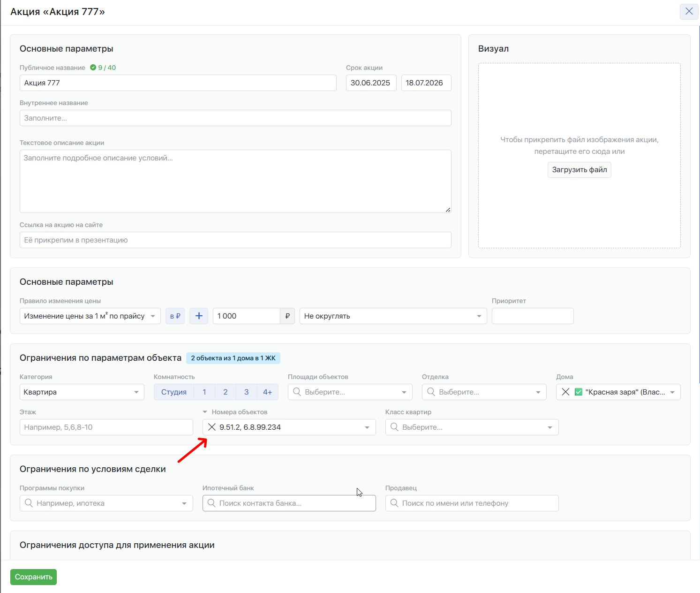The width and height of the screenshot is (700, 593).
Task: Click the search icon in Отделка field
Action: click(431, 392)
